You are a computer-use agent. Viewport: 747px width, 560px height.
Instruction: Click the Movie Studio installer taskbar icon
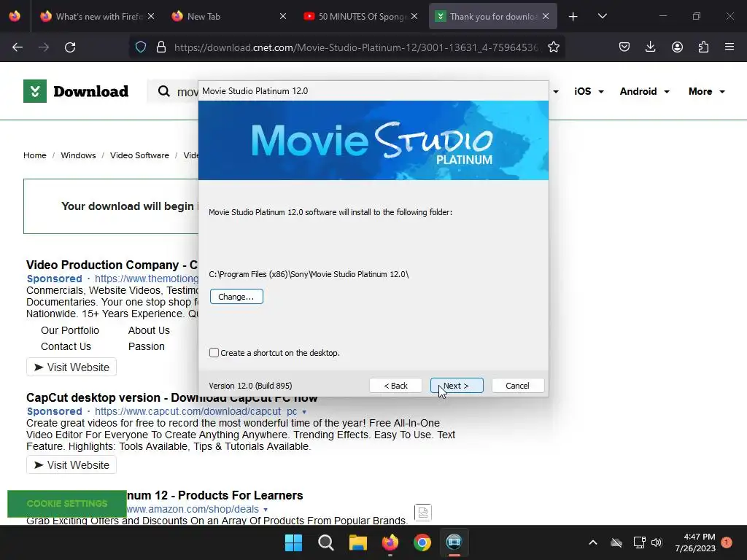(454, 542)
